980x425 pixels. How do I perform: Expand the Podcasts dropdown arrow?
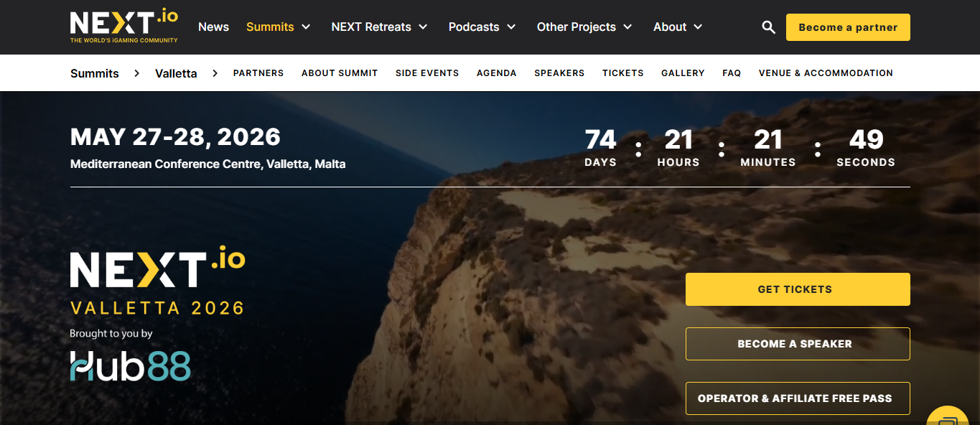(511, 27)
